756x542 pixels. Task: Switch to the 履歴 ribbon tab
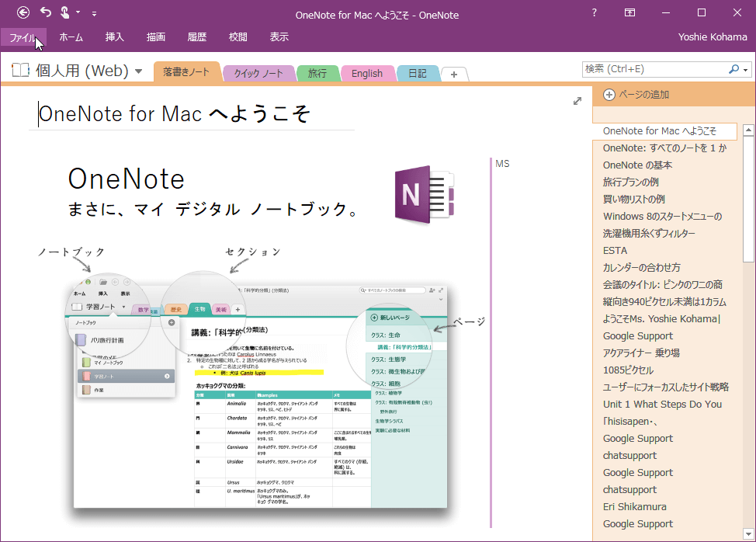click(x=196, y=37)
